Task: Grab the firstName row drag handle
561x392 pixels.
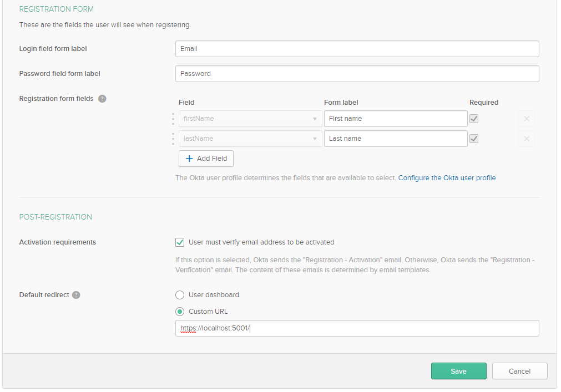Action: coord(173,119)
